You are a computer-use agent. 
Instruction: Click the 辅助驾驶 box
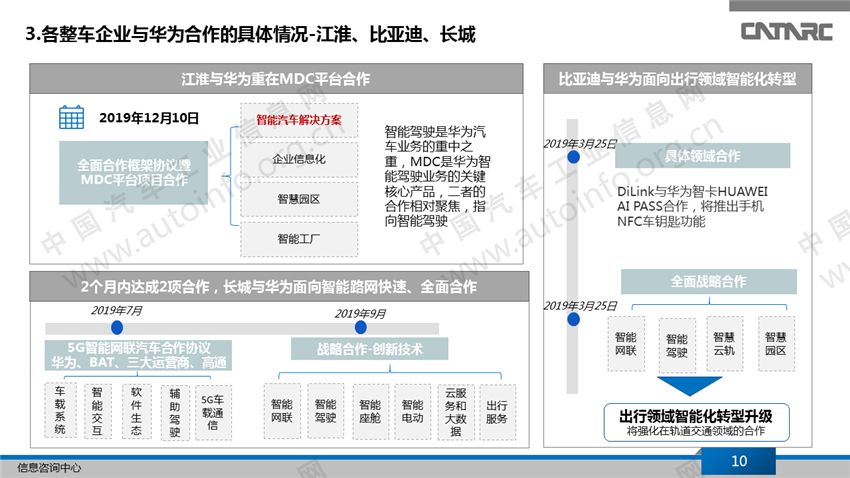pos(175,413)
